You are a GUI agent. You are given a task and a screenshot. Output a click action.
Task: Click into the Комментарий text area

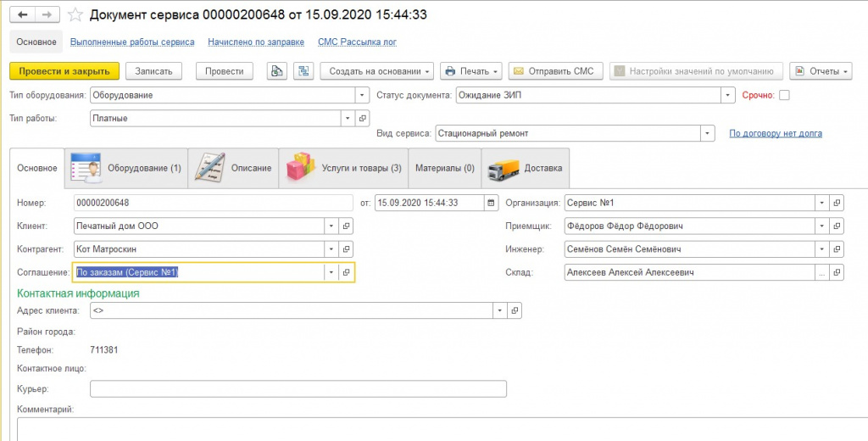[442, 429]
